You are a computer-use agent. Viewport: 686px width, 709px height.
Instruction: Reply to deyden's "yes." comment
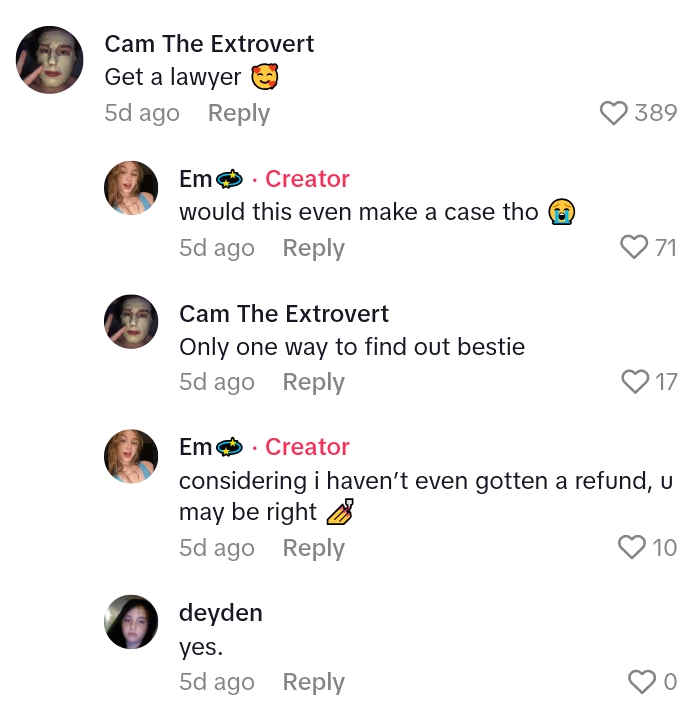point(313,682)
